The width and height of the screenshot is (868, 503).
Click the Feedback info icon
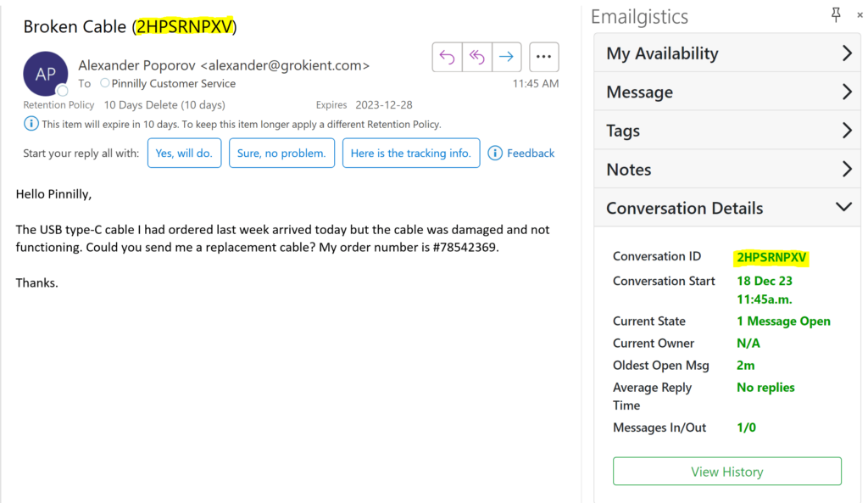coord(495,153)
